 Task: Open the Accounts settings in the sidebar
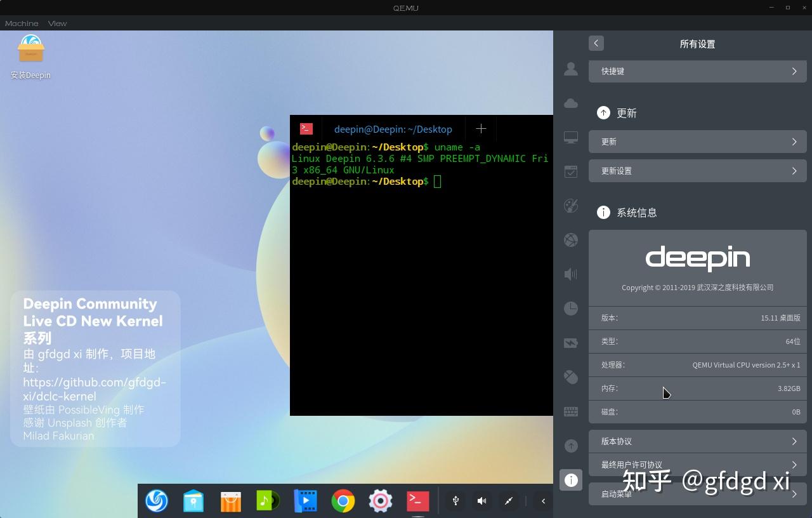click(570, 69)
